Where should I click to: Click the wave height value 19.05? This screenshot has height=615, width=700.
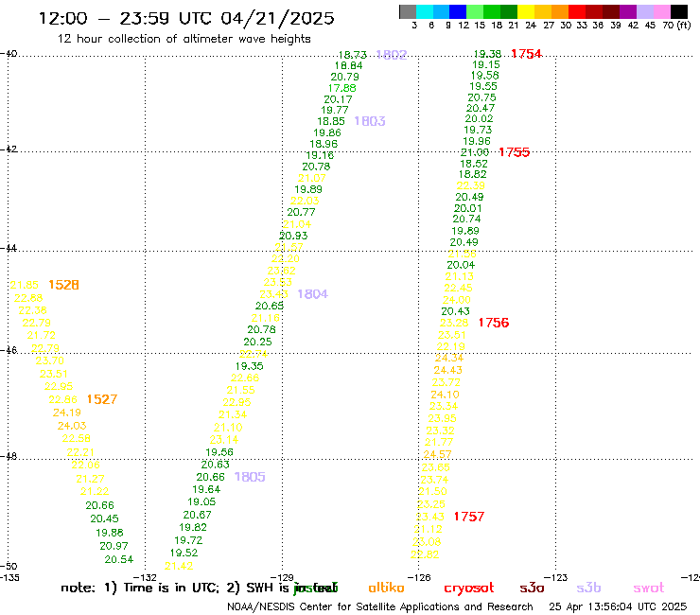(201, 502)
